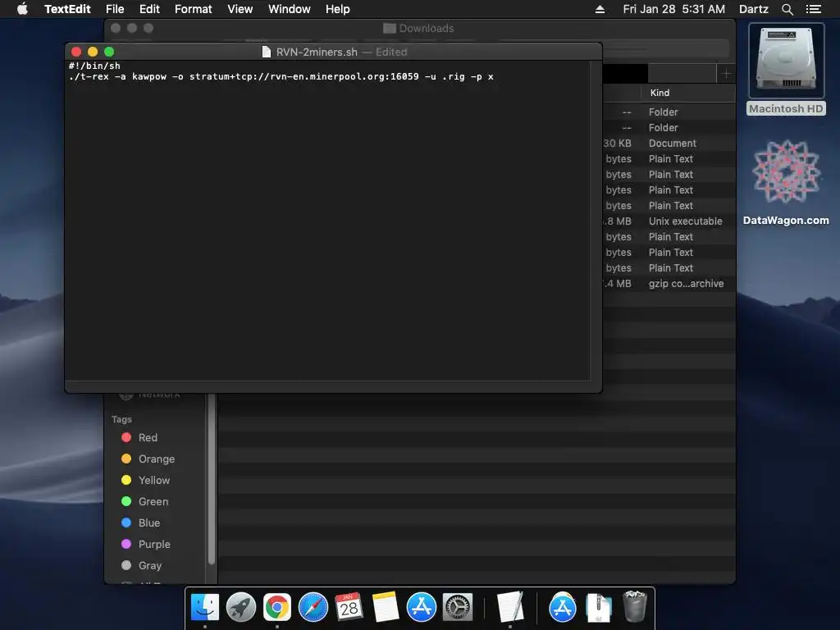Select the first Folder row in Finder
This screenshot has height=630, width=840.
pos(669,112)
